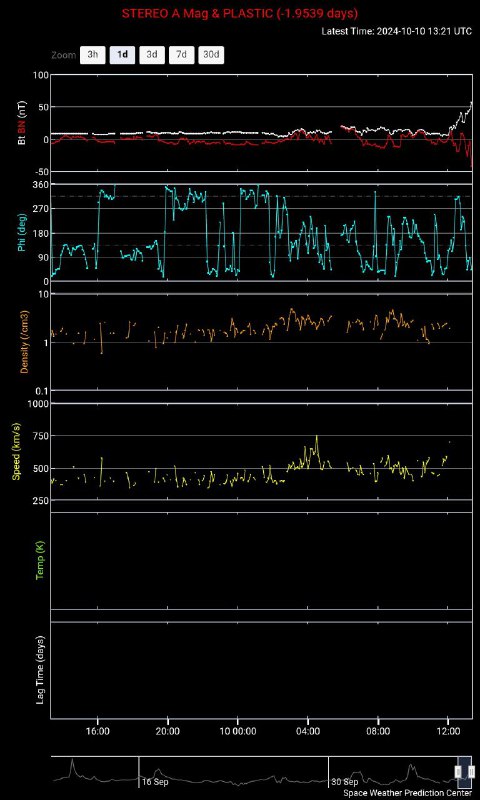Select the 7d zoom range button
The image size is (480, 800).
182,55
